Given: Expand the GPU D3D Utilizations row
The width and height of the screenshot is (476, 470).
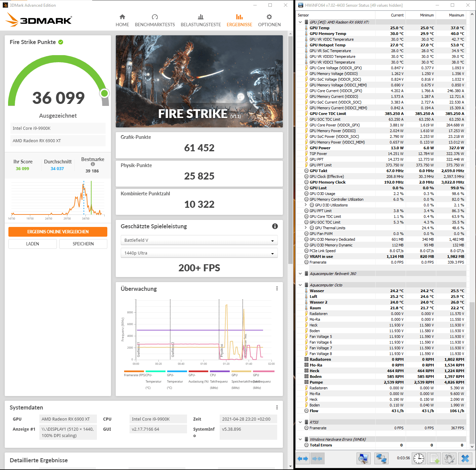Looking at the screenshot, I should pyautogui.click(x=305, y=205).
